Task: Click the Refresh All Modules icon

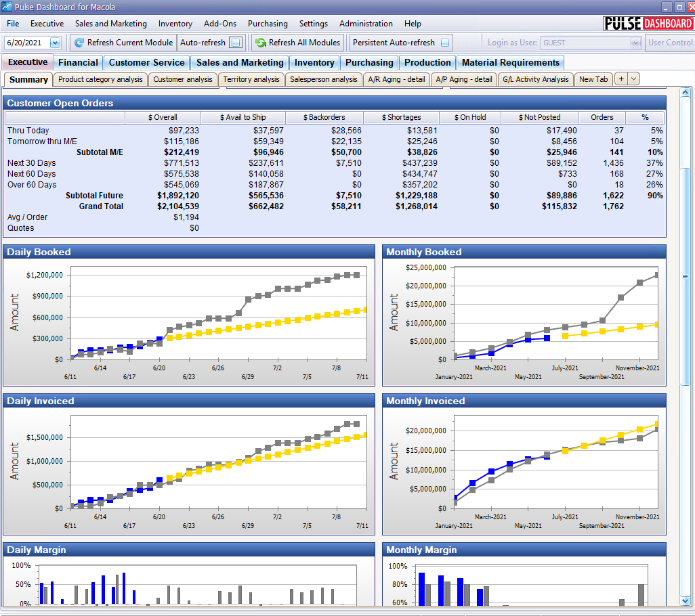Action: pyautogui.click(x=260, y=43)
